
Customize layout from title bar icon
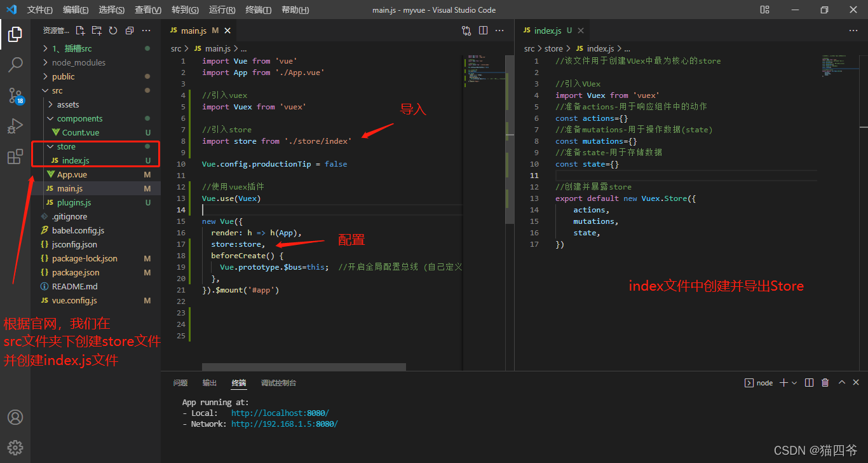(765, 10)
